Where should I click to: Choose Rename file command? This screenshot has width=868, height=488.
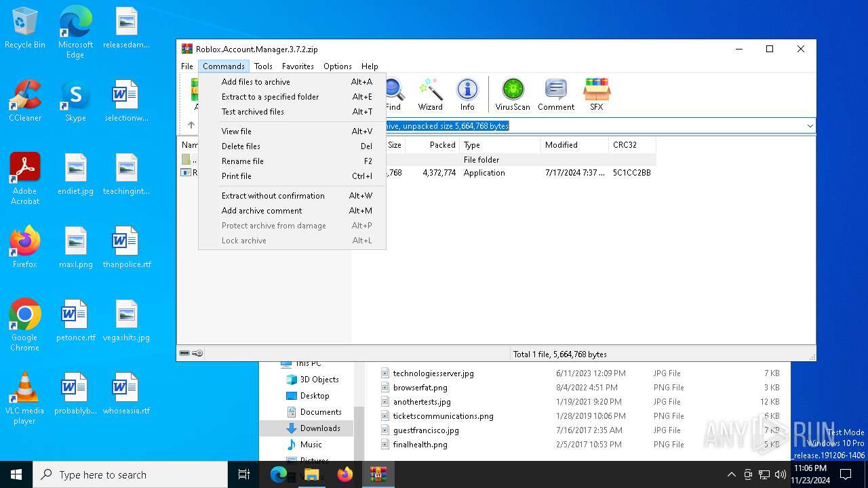(x=292, y=161)
